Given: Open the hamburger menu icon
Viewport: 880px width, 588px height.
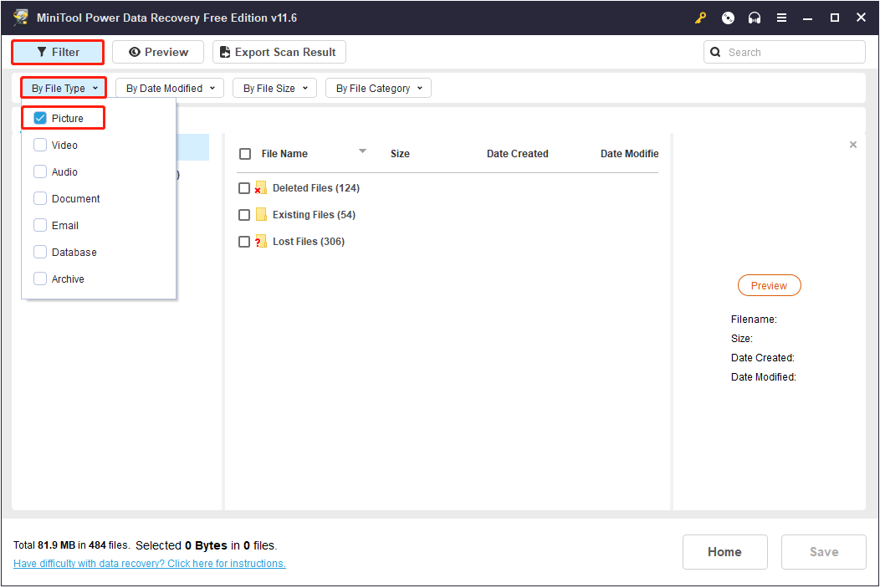Looking at the screenshot, I should [781, 18].
